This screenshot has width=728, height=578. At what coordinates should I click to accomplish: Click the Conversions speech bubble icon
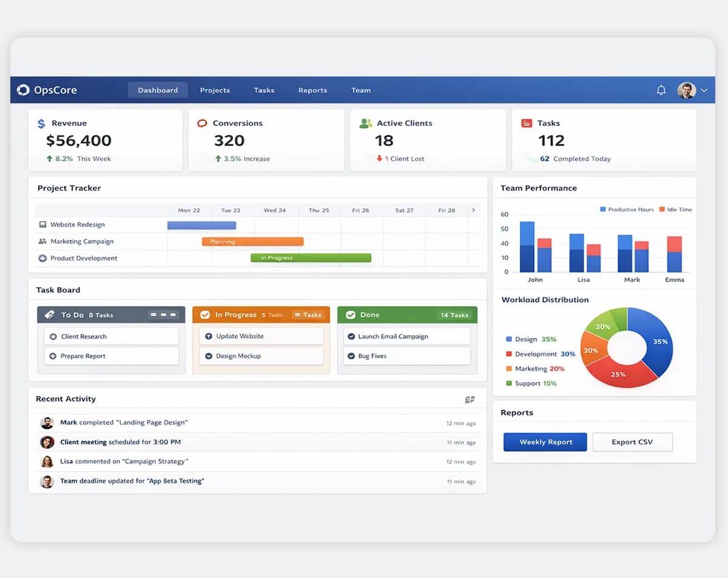click(x=203, y=123)
